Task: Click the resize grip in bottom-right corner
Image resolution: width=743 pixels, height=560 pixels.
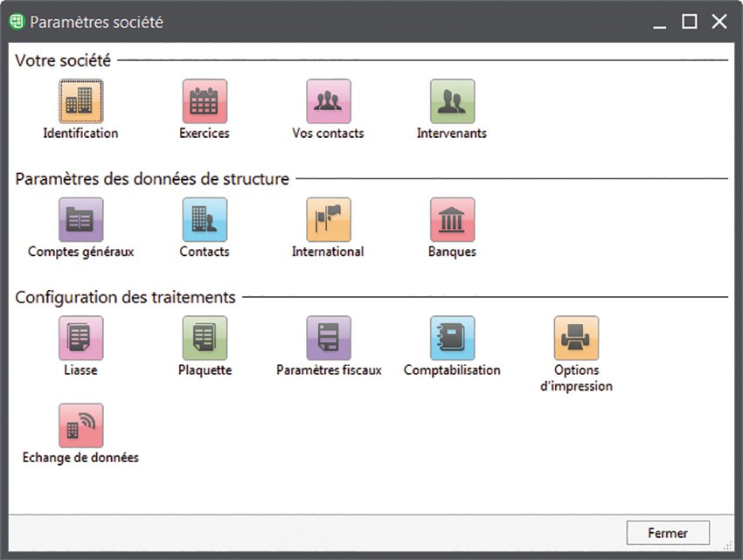Action: coord(735,552)
